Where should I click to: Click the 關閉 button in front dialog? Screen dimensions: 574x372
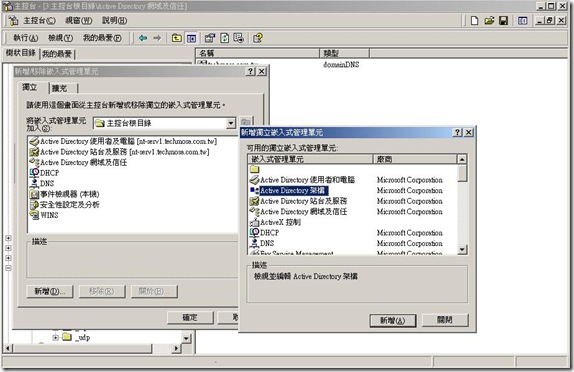point(445,320)
